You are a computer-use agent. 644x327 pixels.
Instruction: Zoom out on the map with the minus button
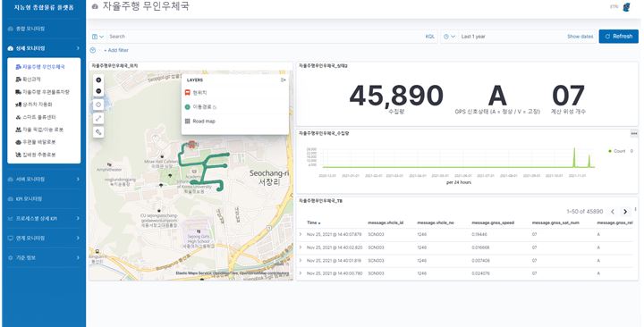(98, 91)
